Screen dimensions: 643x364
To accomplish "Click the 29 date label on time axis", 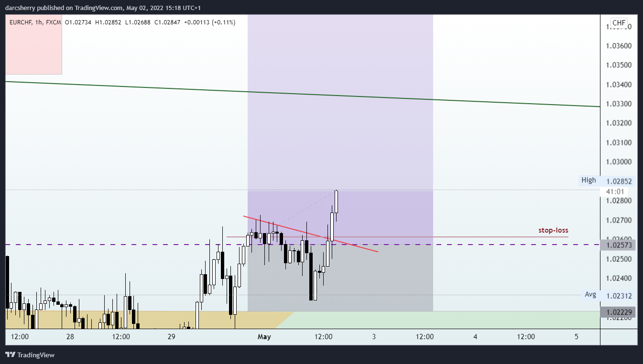I will [172, 337].
